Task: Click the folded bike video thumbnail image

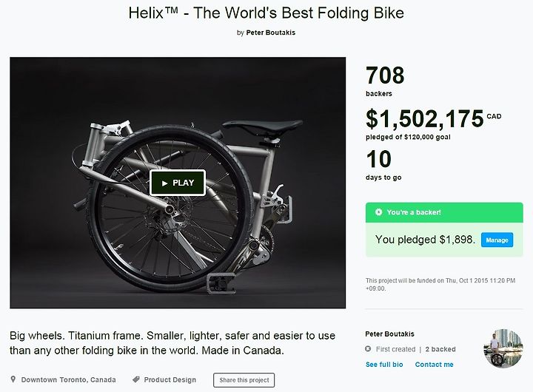Action: 178,183
